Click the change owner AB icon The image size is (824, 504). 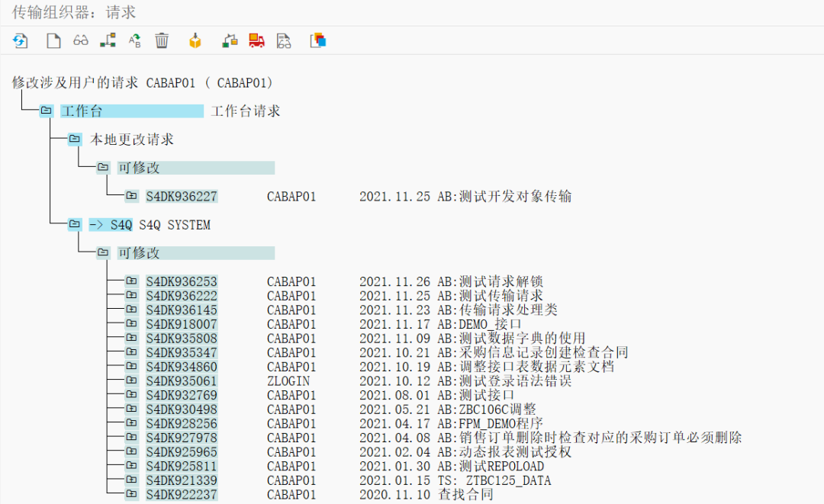pos(134,40)
